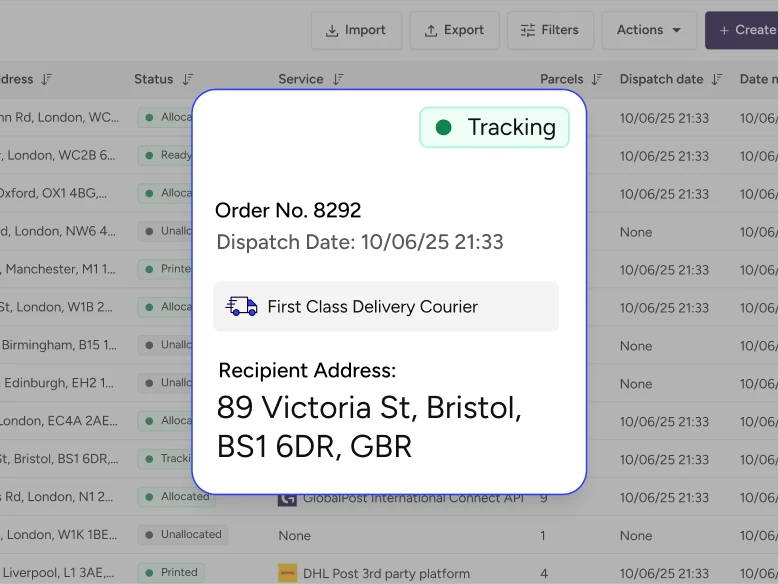The image size is (779, 584).
Task: Sort by the Status column arrow icon
Action: click(188, 79)
